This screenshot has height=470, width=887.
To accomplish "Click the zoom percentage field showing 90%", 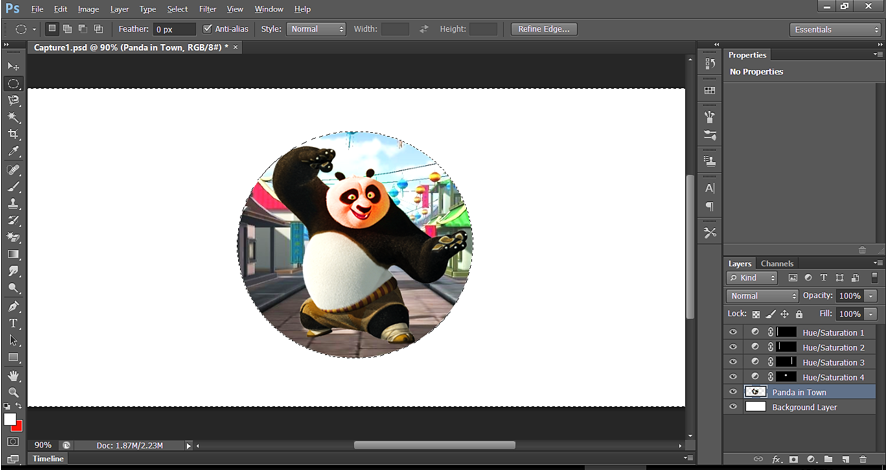I will (42, 446).
